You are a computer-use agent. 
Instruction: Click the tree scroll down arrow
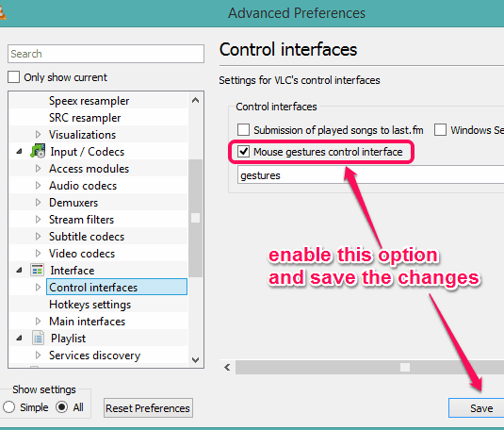[x=195, y=359]
